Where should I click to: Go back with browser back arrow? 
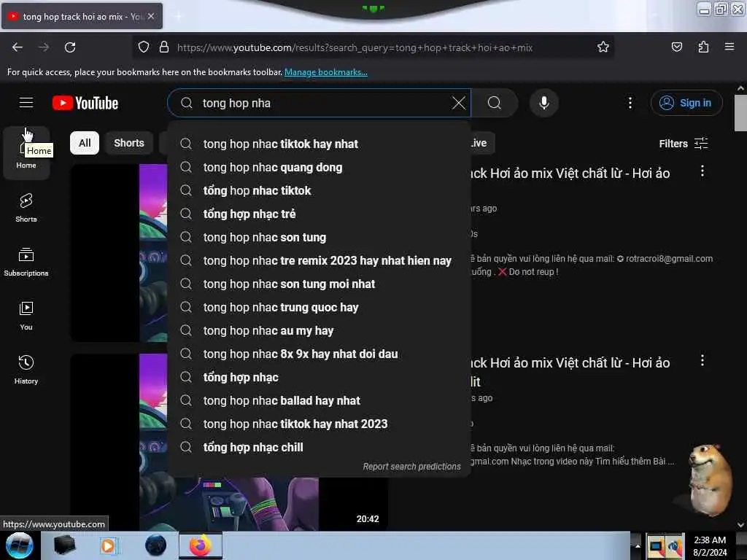(x=18, y=47)
